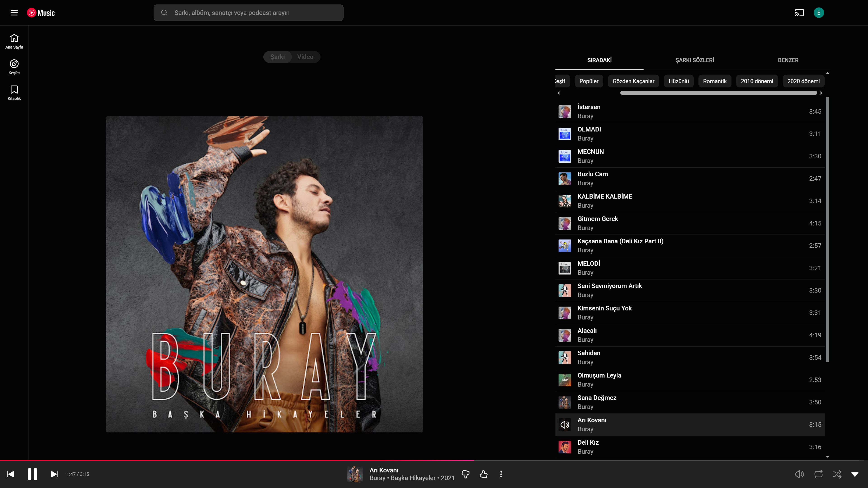Click the Deli Kız thumbnail

[x=565, y=447]
